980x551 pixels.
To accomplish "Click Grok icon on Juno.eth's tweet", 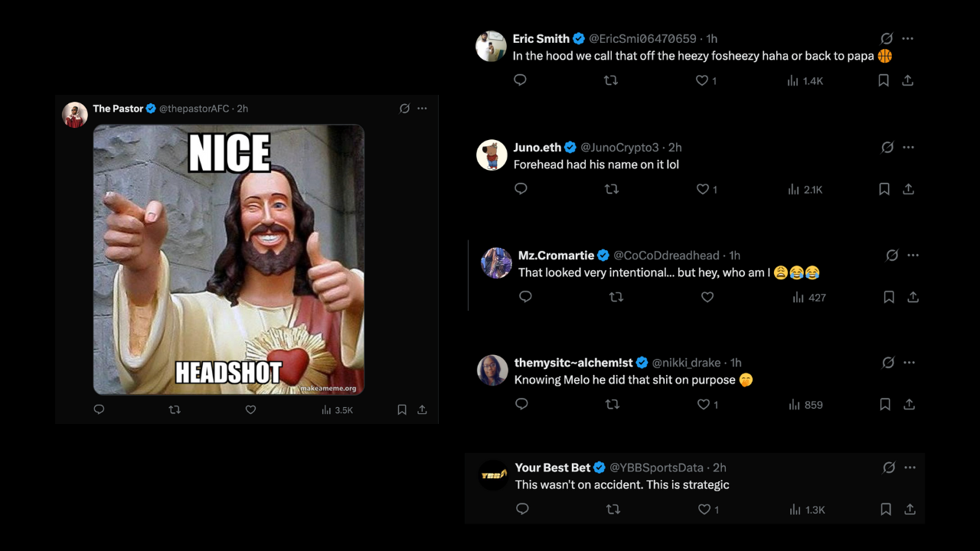I will 887,147.
